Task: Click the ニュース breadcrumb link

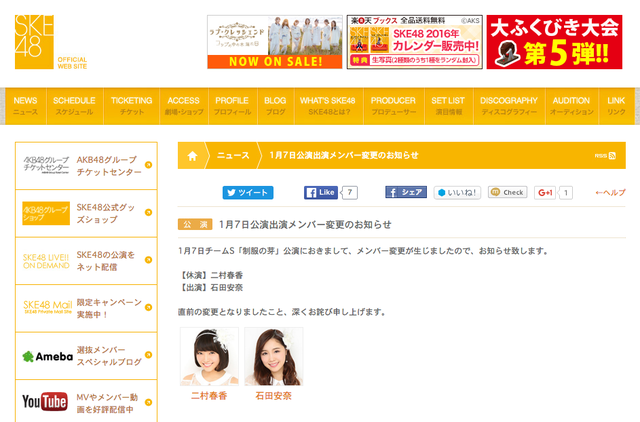Action: point(233,155)
